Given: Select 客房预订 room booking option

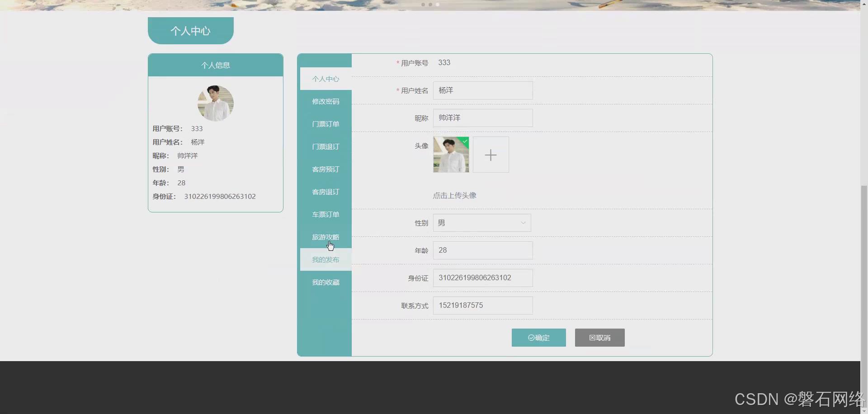Looking at the screenshot, I should [x=325, y=169].
